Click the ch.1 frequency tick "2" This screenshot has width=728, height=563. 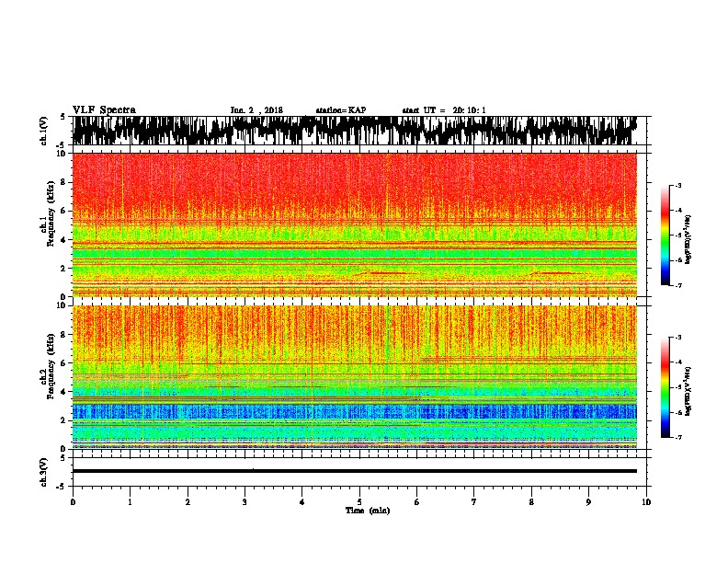(63, 268)
